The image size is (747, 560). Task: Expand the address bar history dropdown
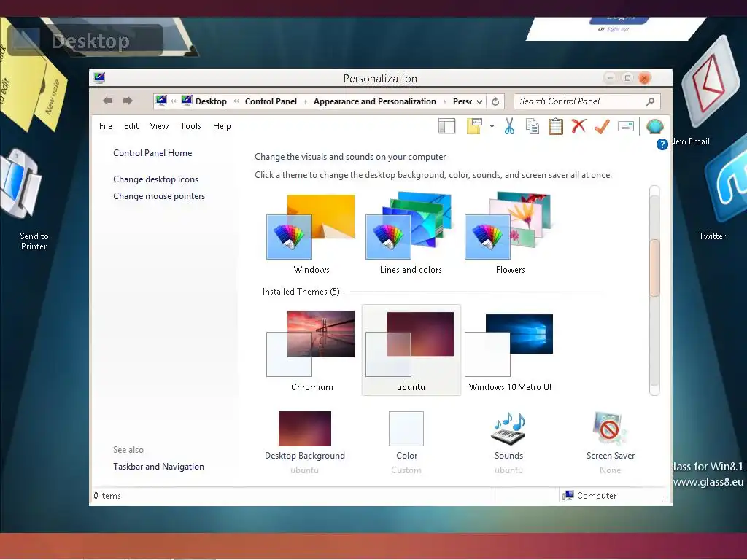click(479, 101)
